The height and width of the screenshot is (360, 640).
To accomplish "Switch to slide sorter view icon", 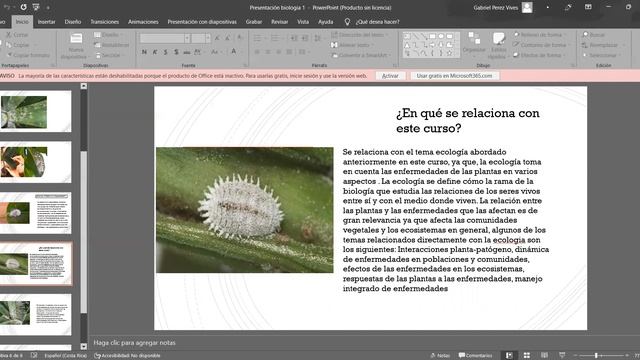I will point(527,356).
